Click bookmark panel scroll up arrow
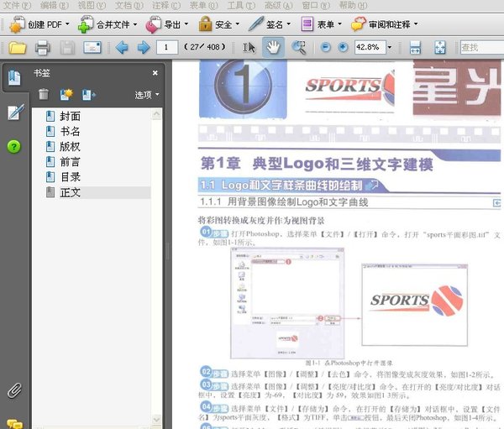Screen dimensions: 504x429 point(156,114)
